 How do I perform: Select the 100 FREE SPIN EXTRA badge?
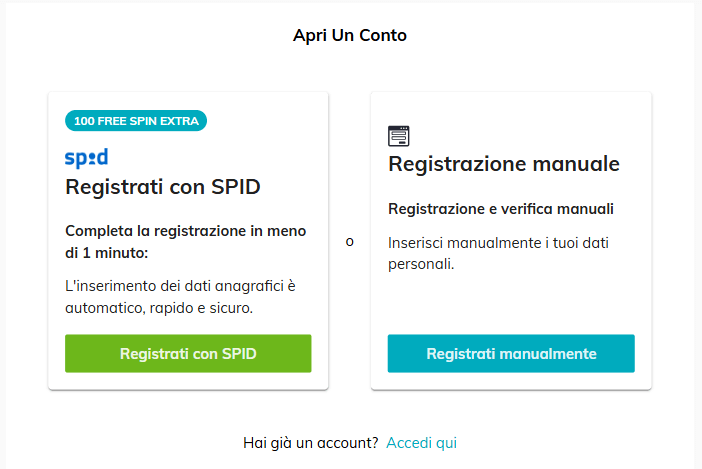tap(136, 121)
